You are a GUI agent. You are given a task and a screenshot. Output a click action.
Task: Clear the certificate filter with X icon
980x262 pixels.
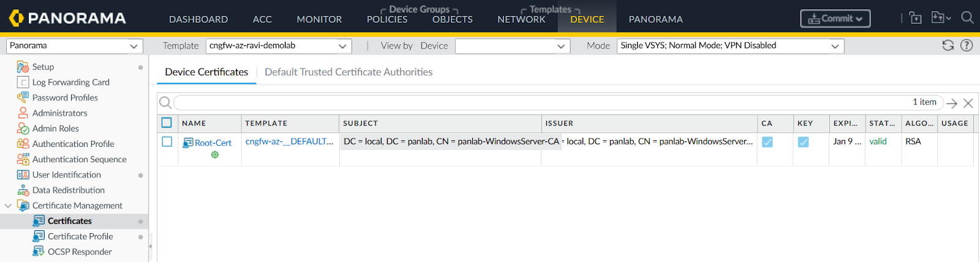[968, 103]
